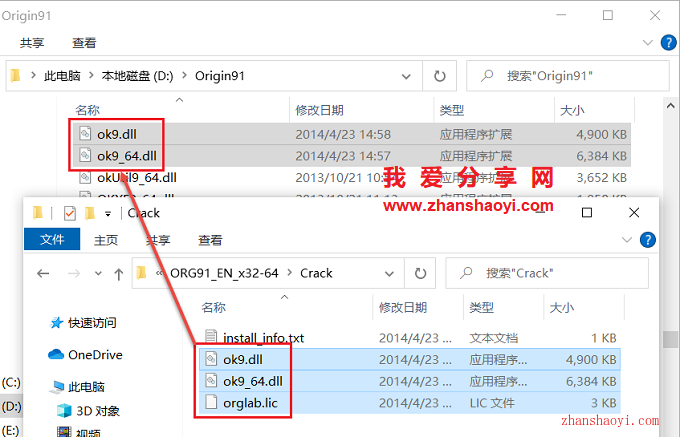Expand breadcrumb arrow after 本地磁盘 (D:)
Screen dimensions: 680x437
(184, 75)
